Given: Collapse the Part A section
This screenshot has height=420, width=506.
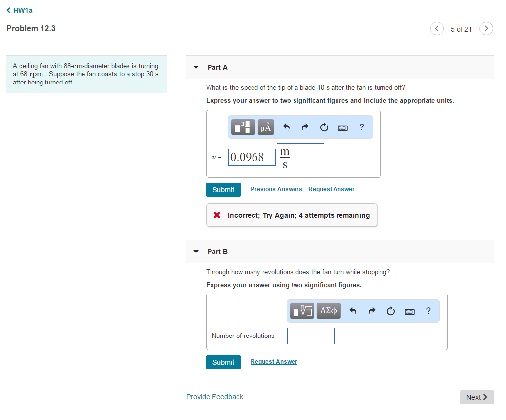Looking at the screenshot, I should 196,67.
